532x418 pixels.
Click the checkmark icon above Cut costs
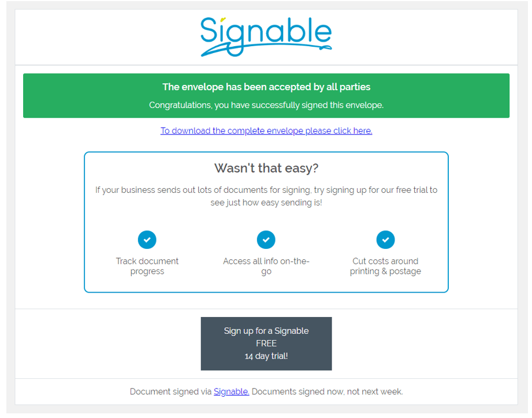tap(385, 240)
